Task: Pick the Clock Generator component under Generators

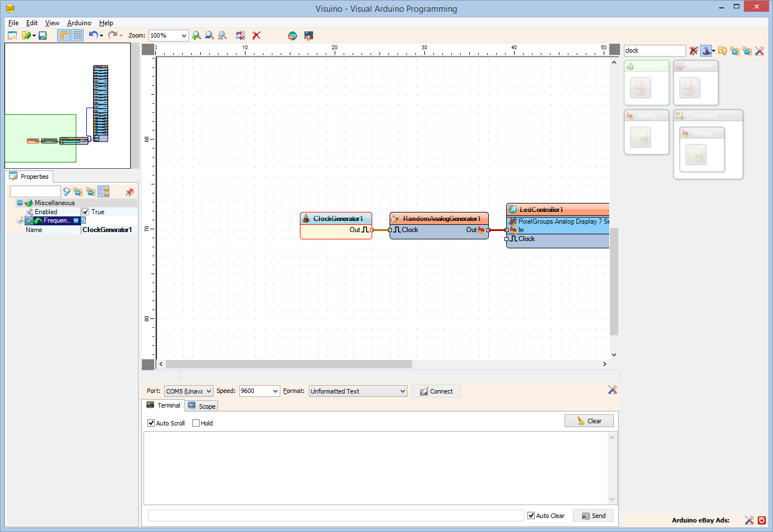Action: click(641, 87)
